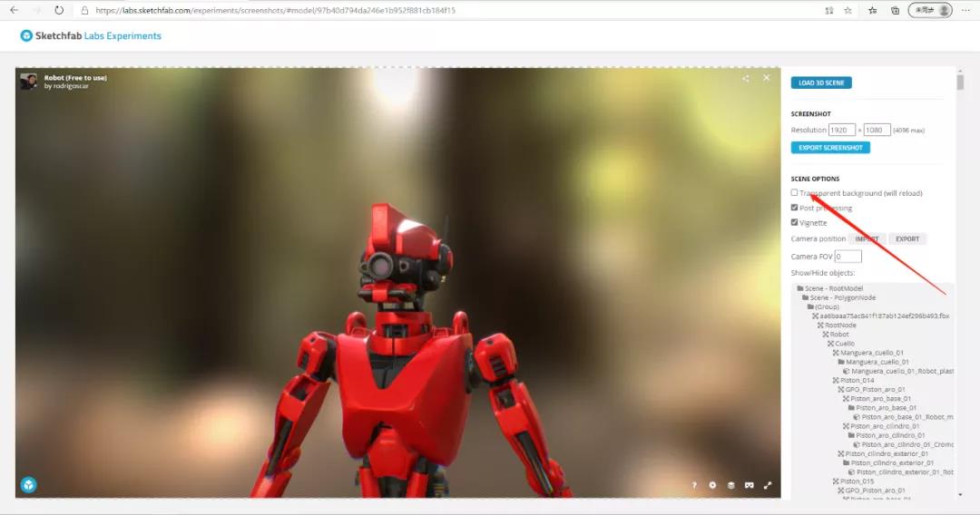Toggle the Piston_aro_base_01_Robot_m geometry item
Screen dimensions: 980x515
[906, 417]
